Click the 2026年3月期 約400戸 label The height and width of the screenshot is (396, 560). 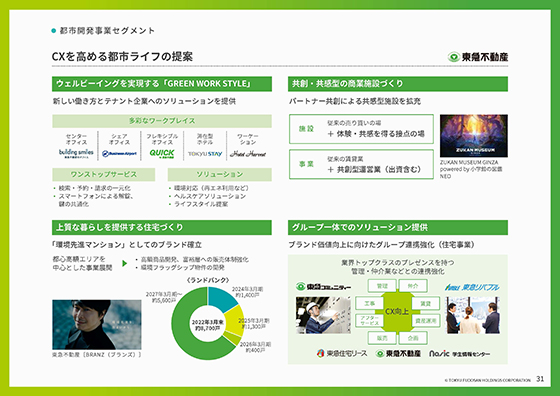coord(255,347)
